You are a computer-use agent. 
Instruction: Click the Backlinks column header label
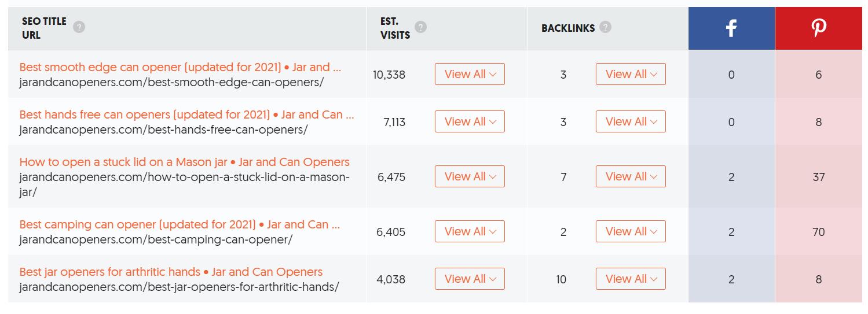click(568, 28)
